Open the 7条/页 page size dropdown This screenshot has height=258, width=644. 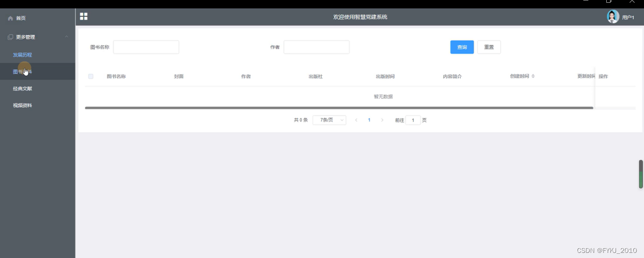[329, 120]
